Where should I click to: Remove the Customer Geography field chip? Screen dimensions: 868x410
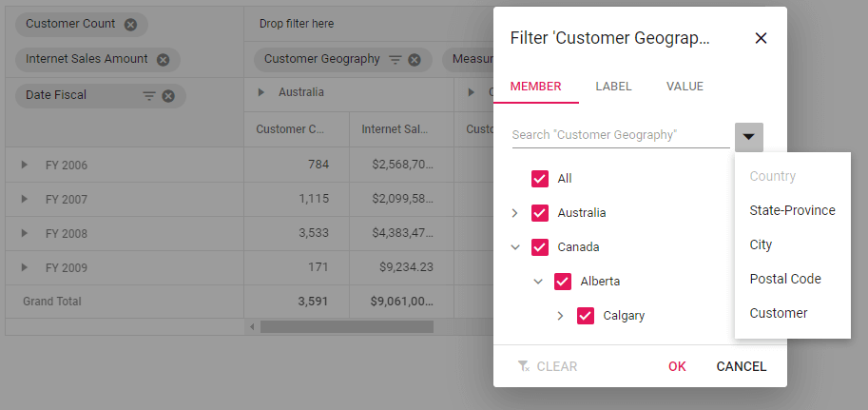pos(415,60)
